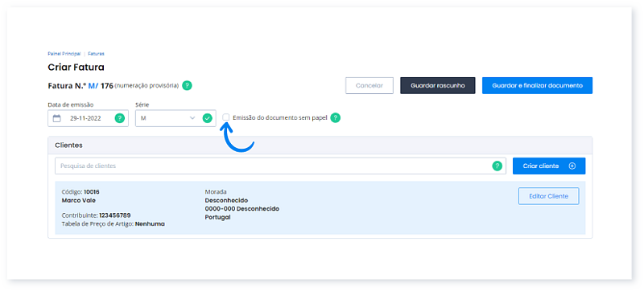Viewport: 644px width, 291px height.
Task: Select Contribuinte number 123456789
Action: [115, 215]
